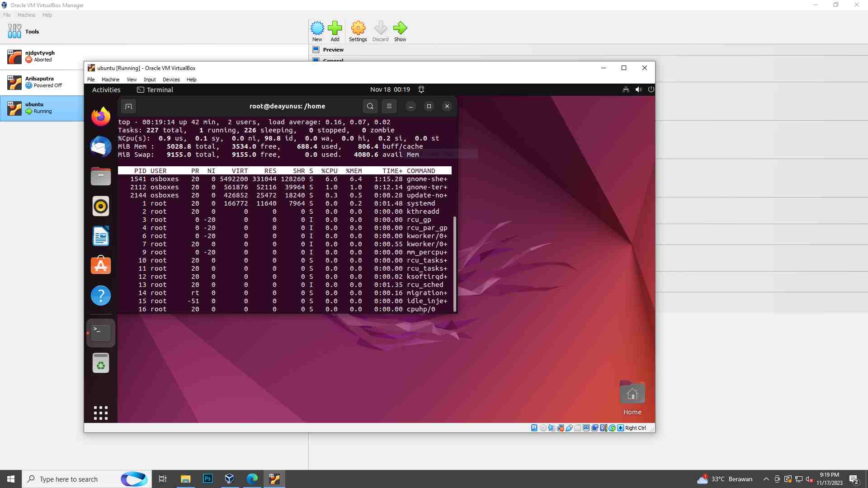Click the Add button in VirtualBox Manager toolbar
The image size is (868, 488).
tap(335, 31)
